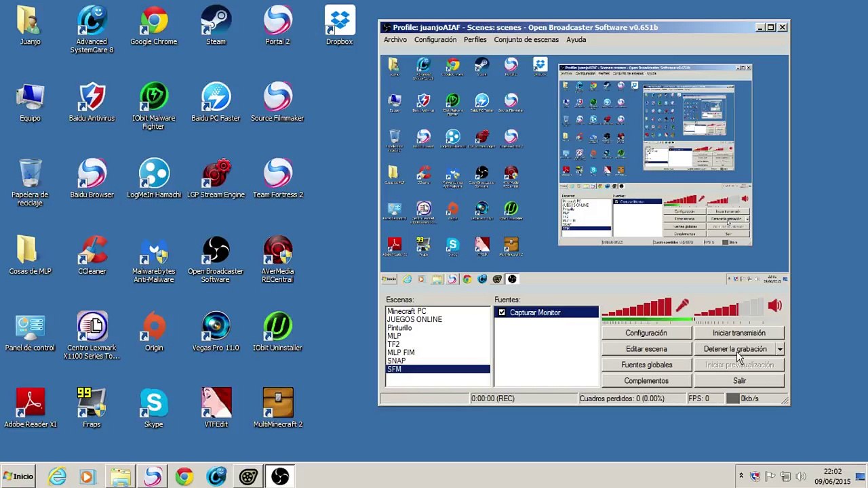Open VTFEdit desktop shortcut
This screenshot has width=868, height=488.
[x=216, y=409]
